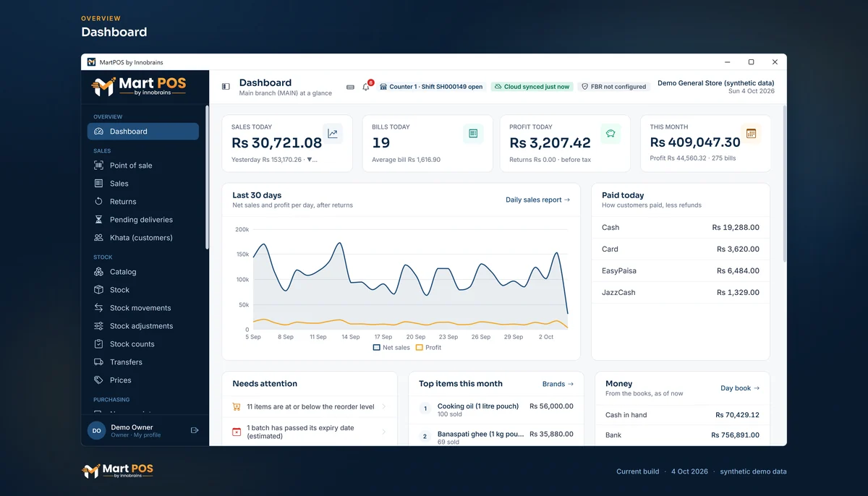The height and width of the screenshot is (496, 868).
Task: Open the Day book link
Action: coord(740,388)
